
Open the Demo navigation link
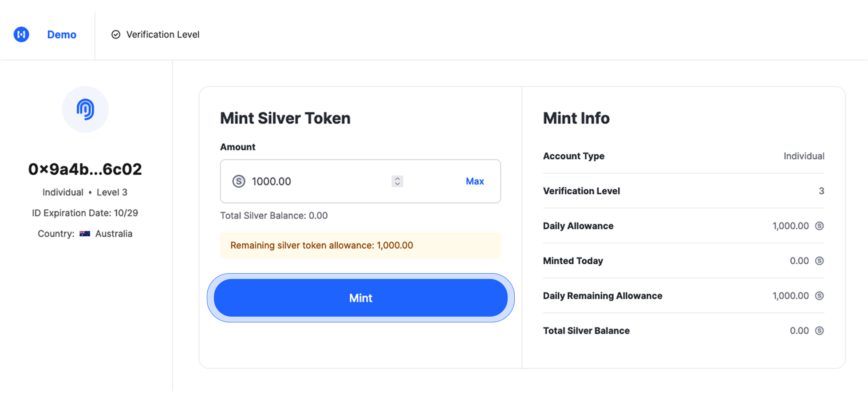click(62, 35)
